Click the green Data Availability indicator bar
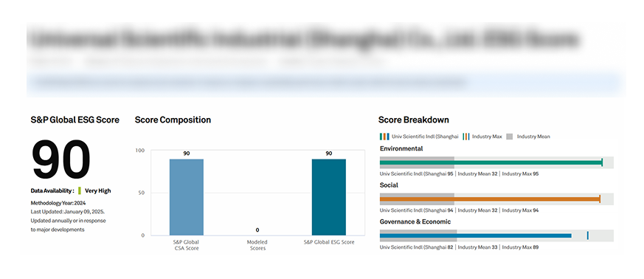644x279 pixels. (79, 190)
